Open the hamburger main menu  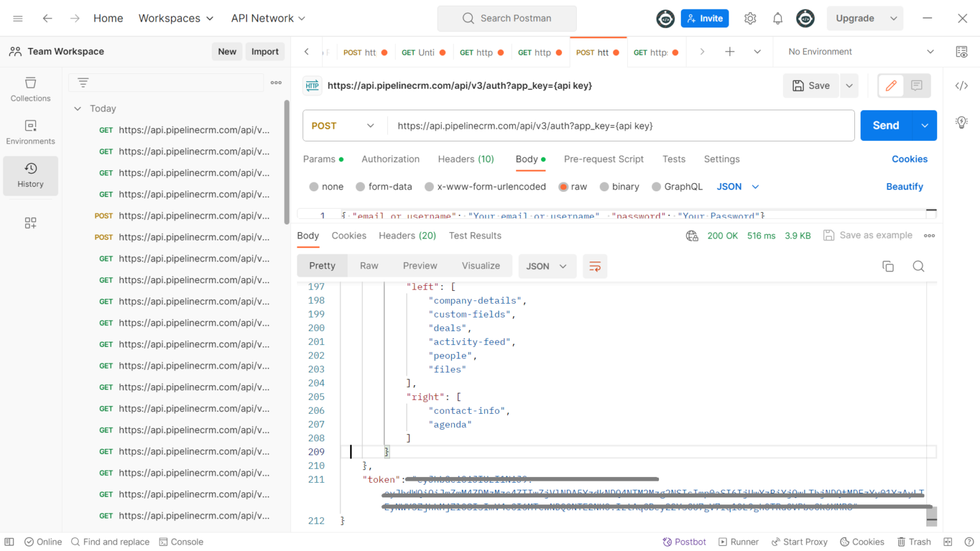(18, 18)
